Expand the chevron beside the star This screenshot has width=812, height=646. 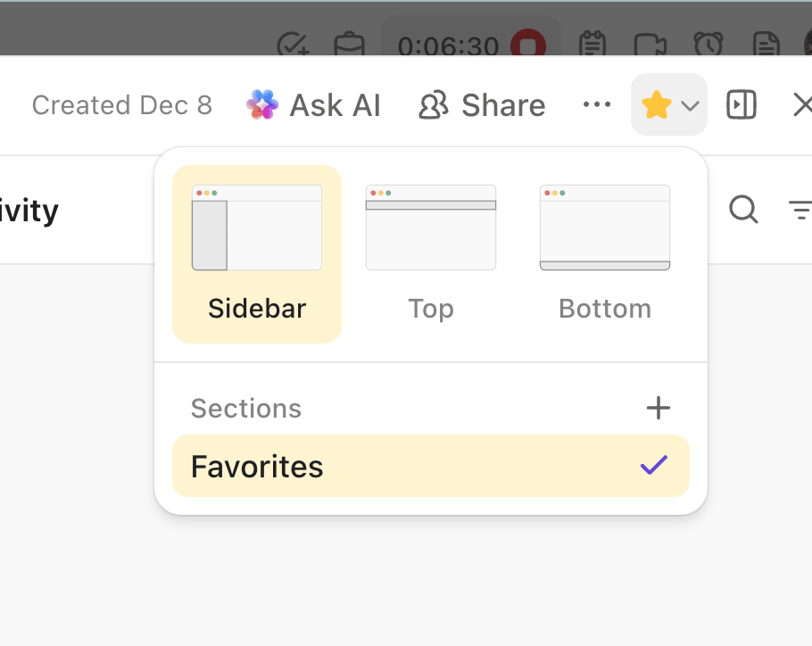coord(689,106)
